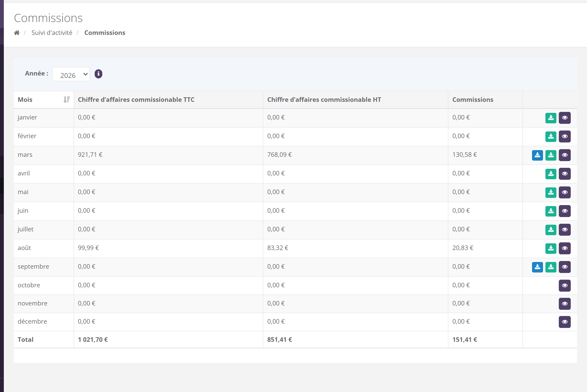
Task: Download février report via green icon
Action: click(x=551, y=136)
